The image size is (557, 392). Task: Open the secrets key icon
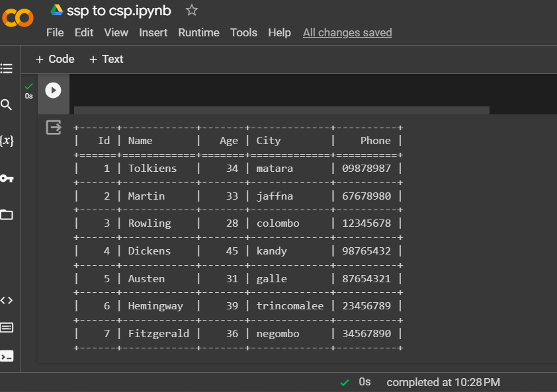click(7, 178)
